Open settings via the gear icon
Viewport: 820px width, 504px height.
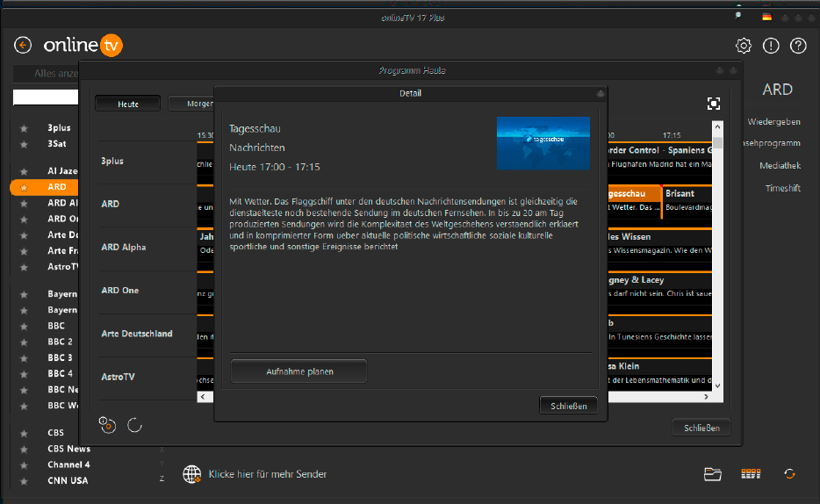pyautogui.click(x=743, y=46)
